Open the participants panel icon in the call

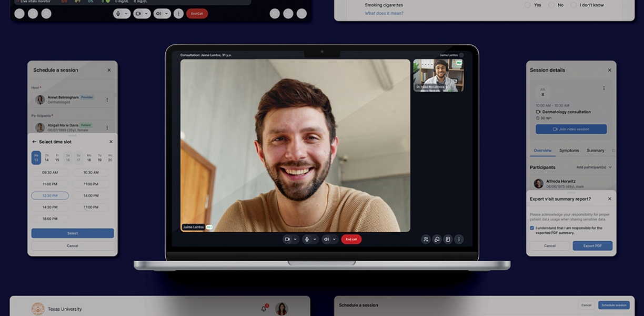(x=426, y=239)
